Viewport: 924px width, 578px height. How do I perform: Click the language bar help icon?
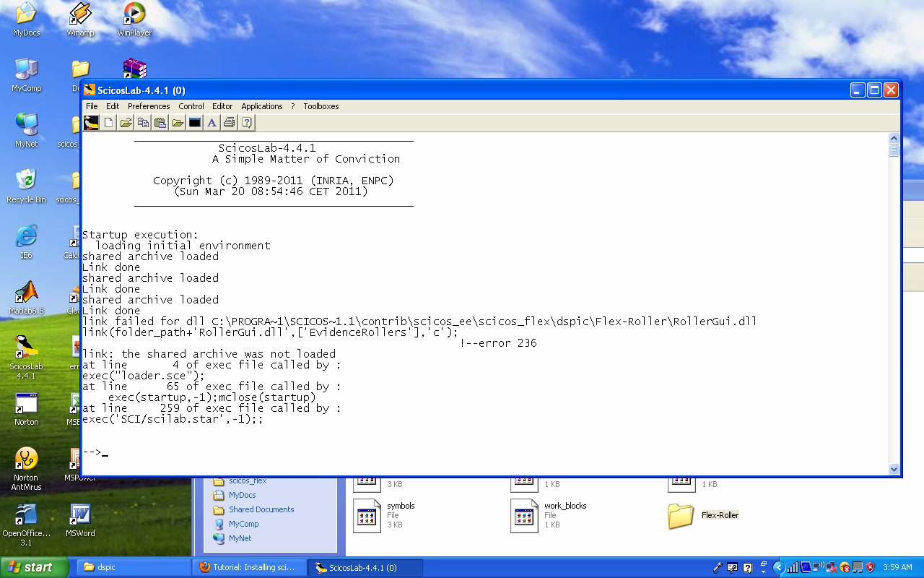[747, 568]
